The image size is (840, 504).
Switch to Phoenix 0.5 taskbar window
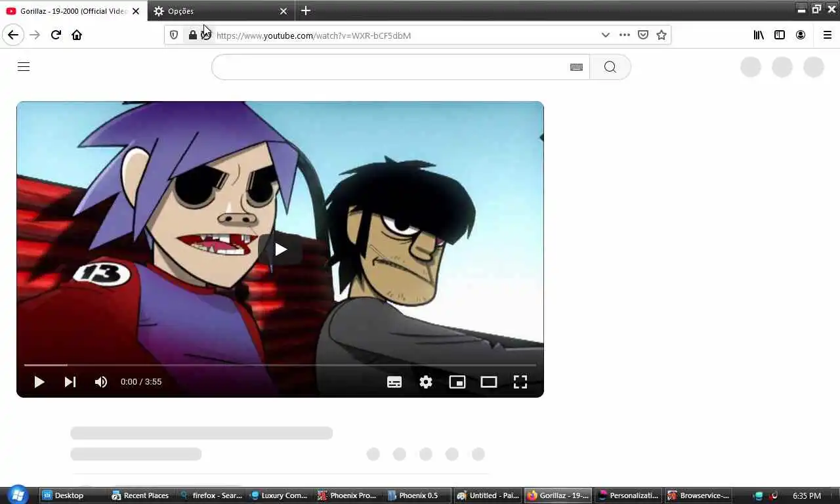[417, 495]
